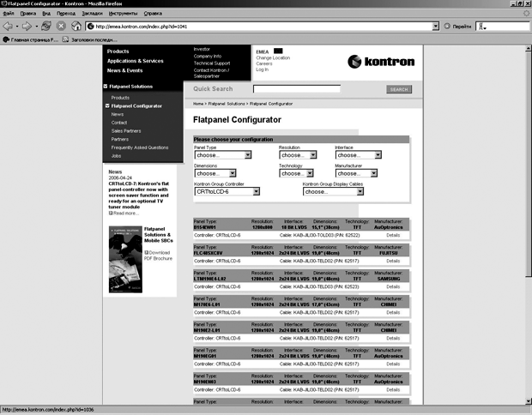Open the Правка menu
532x415 pixels.
28,14
